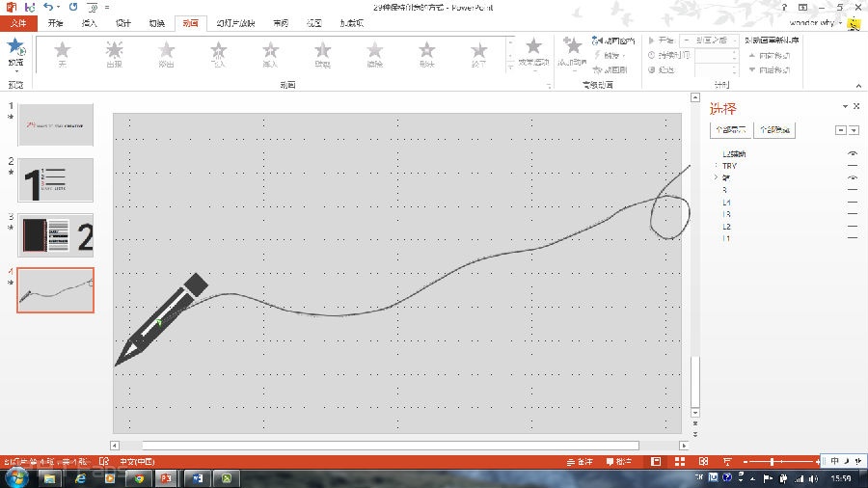Switch to Normal view in status bar
The width and height of the screenshot is (868, 488).
656,461
